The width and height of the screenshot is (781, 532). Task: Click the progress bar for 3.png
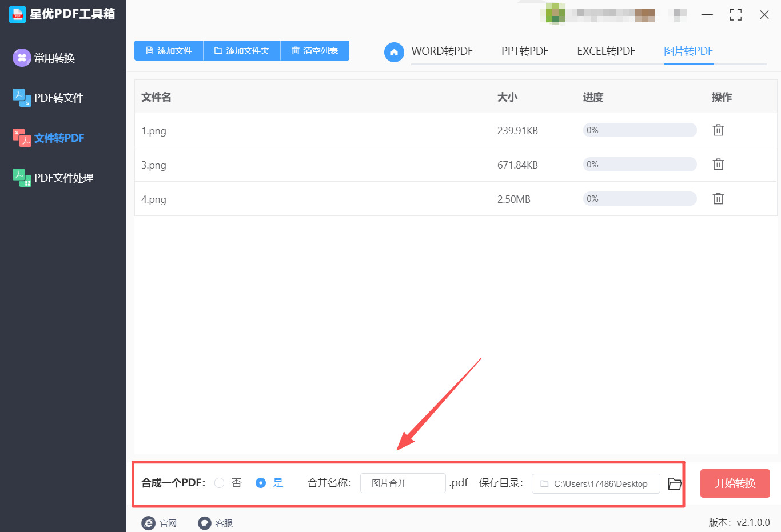click(640, 165)
